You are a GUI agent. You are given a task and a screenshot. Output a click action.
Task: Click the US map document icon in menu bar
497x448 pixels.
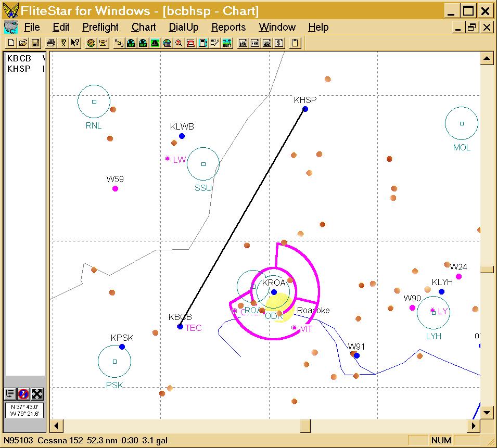[x=11, y=27]
